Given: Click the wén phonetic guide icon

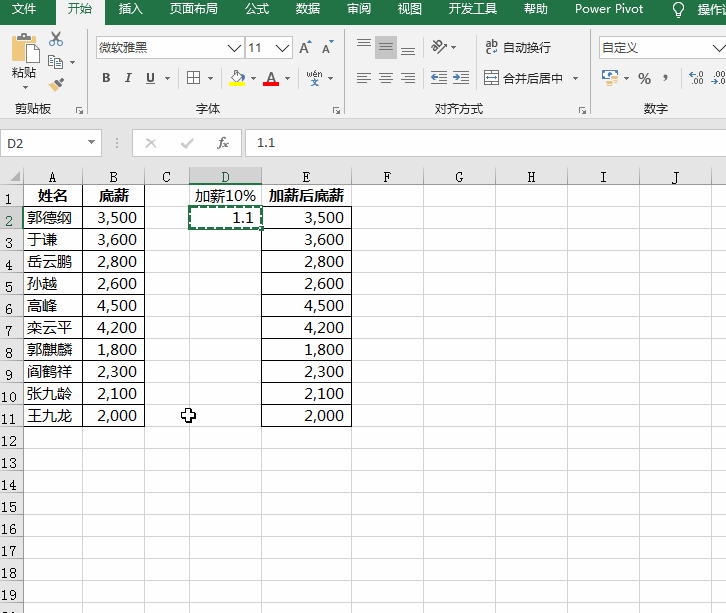Looking at the screenshot, I should click(314, 78).
